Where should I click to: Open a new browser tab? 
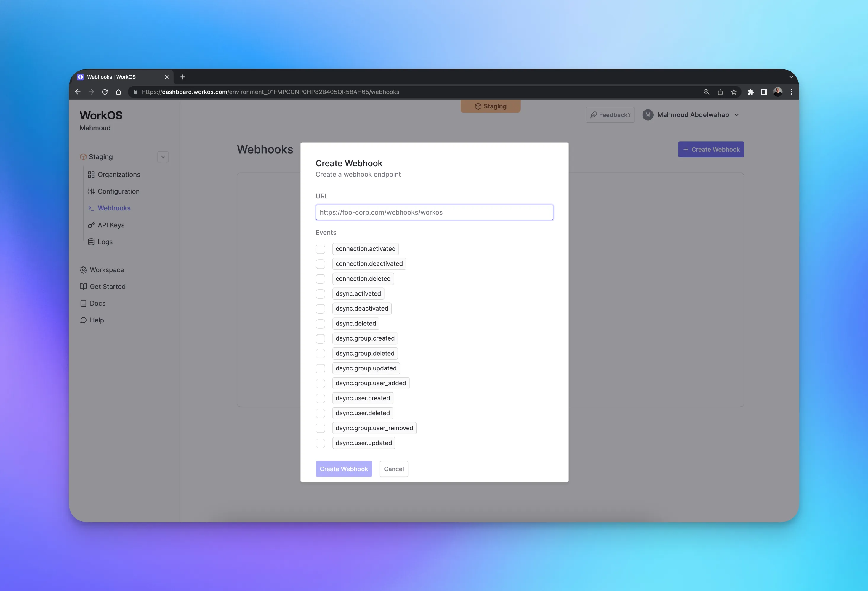coord(183,77)
